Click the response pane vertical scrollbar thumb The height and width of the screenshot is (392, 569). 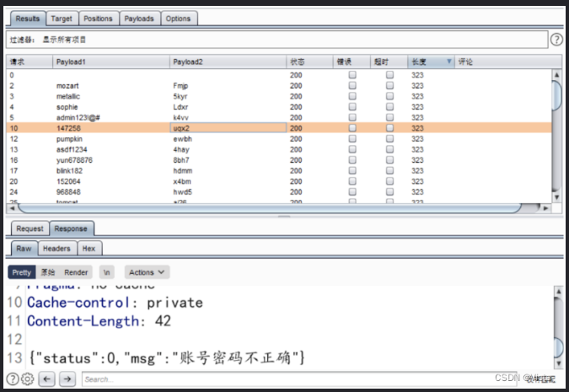559,346
